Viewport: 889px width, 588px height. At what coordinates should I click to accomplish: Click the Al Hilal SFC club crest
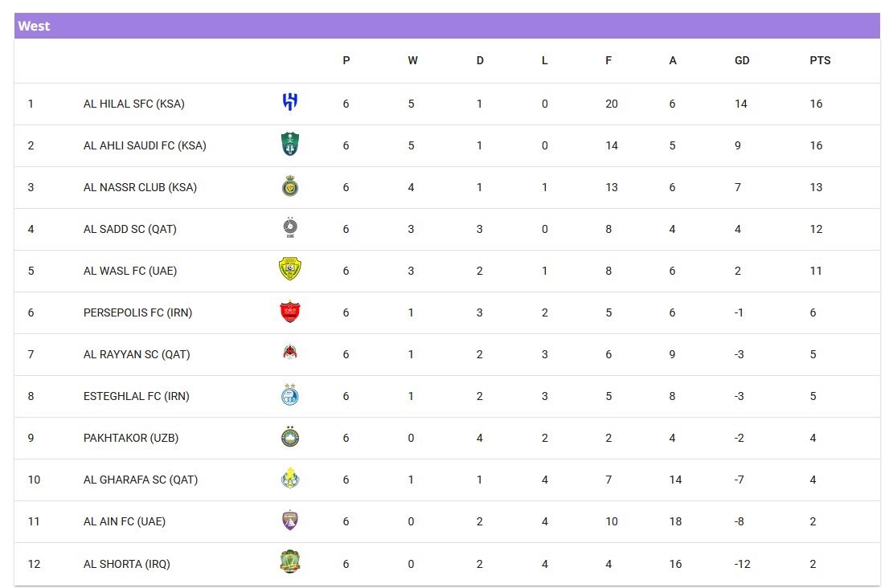tap(290, 102)
